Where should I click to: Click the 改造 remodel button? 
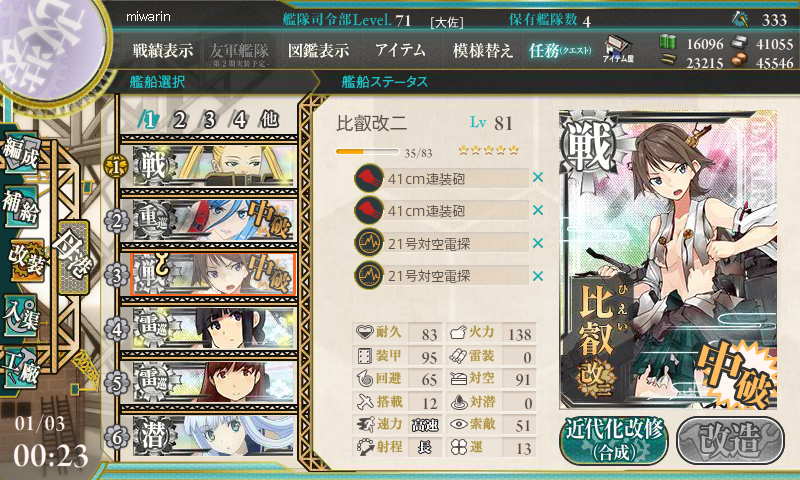[x=730, y=440]
